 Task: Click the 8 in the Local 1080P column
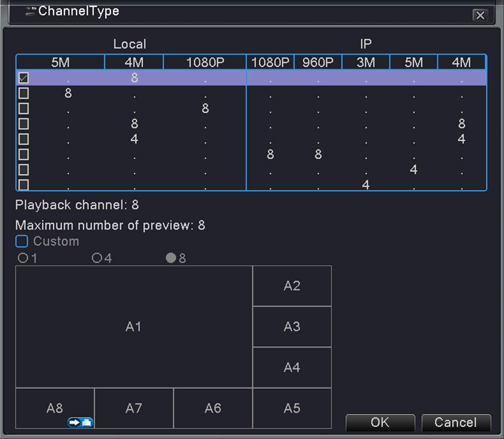point(205,108)
